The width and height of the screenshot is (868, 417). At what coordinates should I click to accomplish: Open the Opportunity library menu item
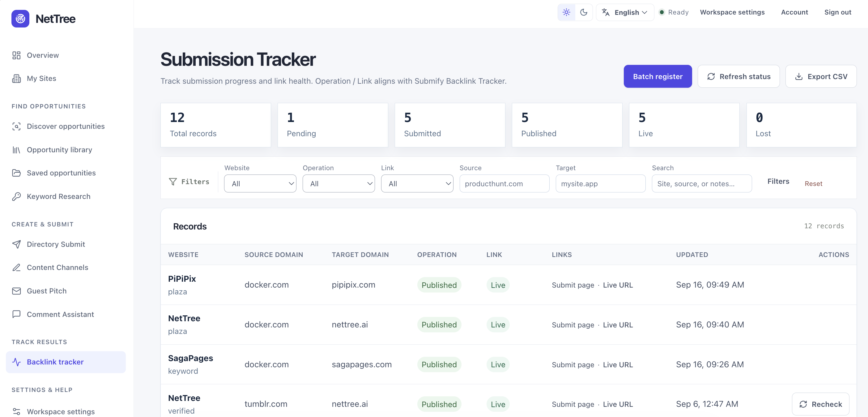66,150
